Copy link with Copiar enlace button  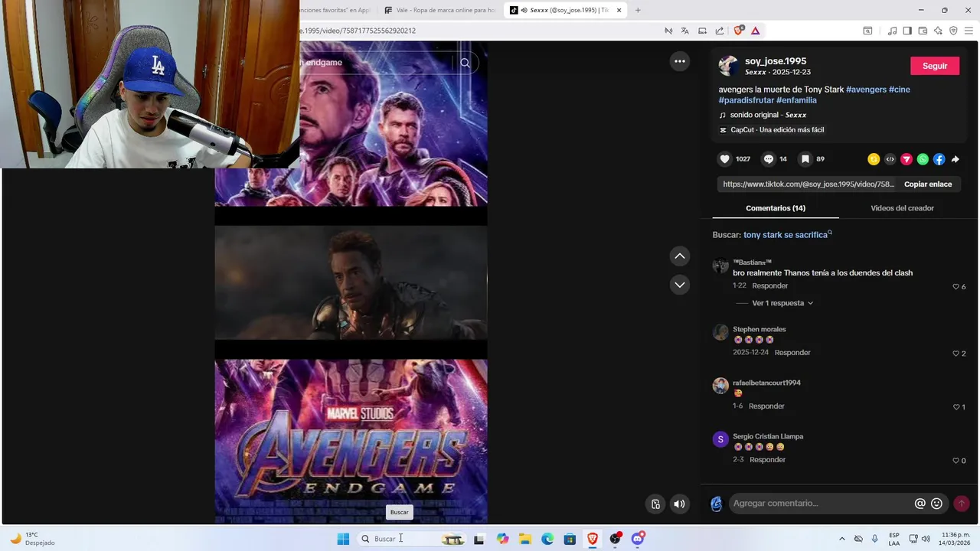point(928,184)
